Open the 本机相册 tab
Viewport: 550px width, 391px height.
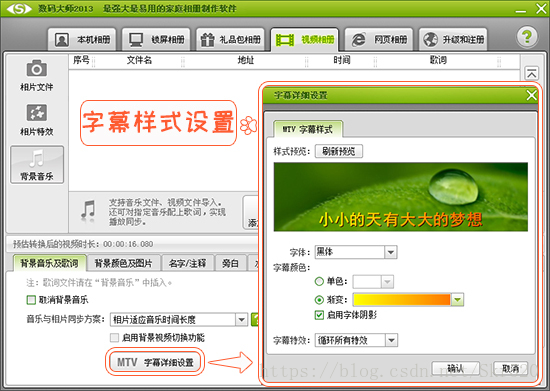click(x=82, y=40)
